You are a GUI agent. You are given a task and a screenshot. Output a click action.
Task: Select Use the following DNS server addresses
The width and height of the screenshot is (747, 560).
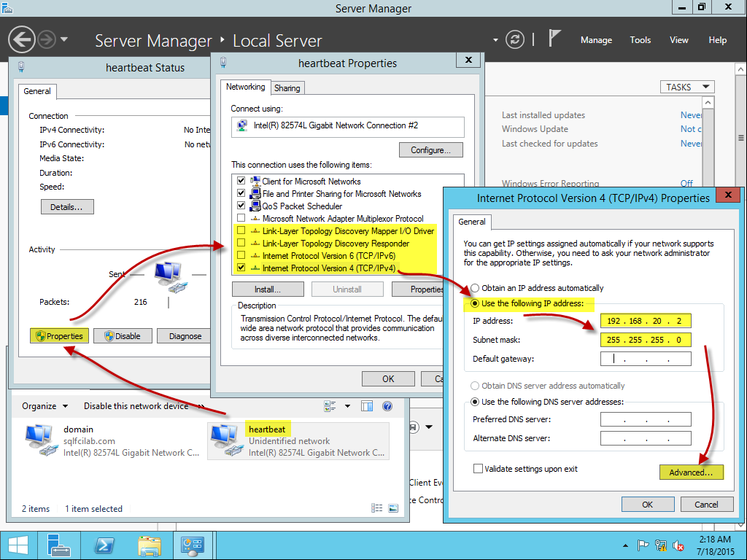point(475,402)
